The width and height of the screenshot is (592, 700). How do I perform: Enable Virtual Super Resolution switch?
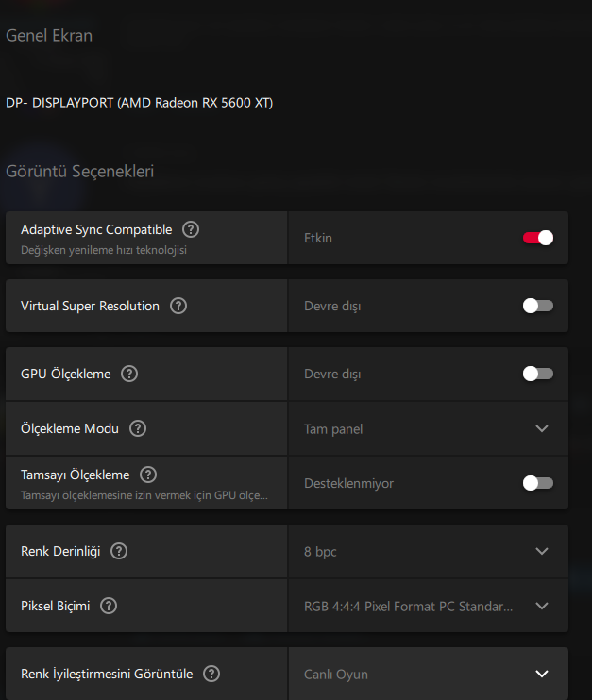point(538,306)
